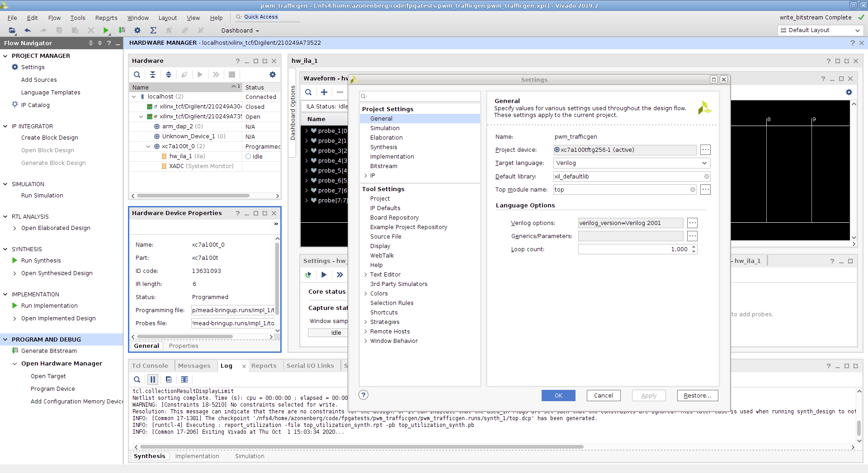Click Generate Bitstream in Flow Navigator

(49, 351)
